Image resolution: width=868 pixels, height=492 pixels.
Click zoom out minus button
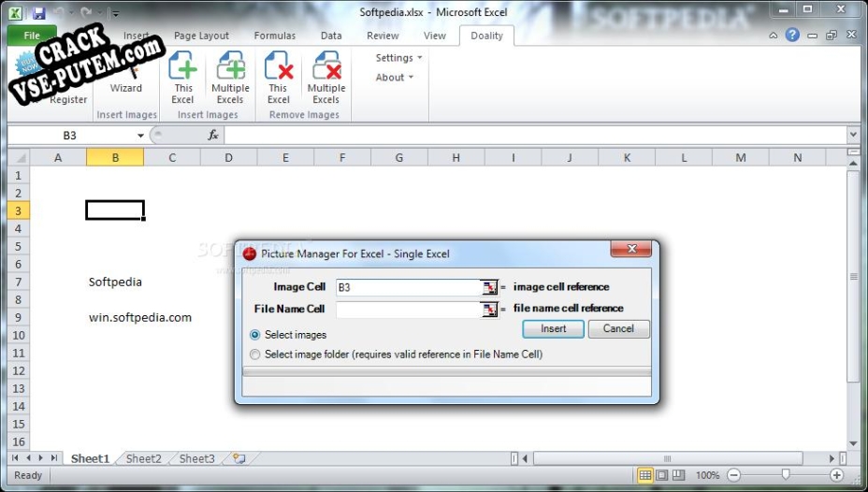(733, 475)
